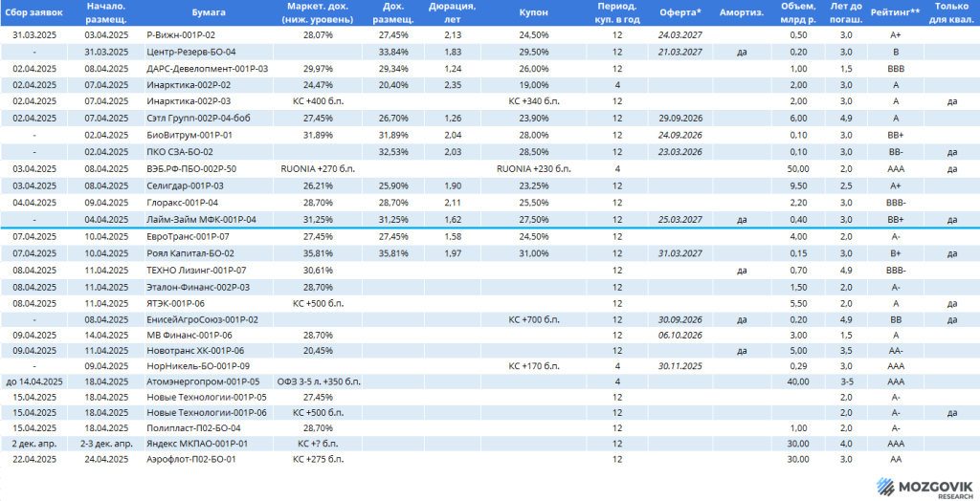Select the "Р-Вижн-001Р-02" bond name
The image size is (980, 501).
click(x=181, y=35)
